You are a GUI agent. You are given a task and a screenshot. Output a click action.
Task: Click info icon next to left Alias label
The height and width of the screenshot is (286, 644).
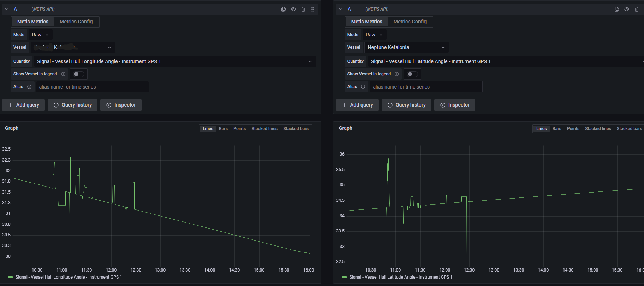point(29,87)
